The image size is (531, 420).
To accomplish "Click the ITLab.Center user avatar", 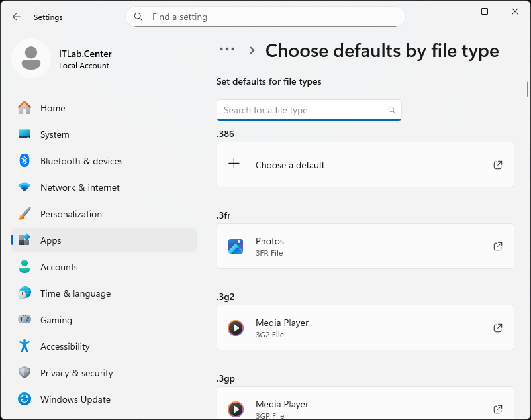I will (x=30, y=58).
